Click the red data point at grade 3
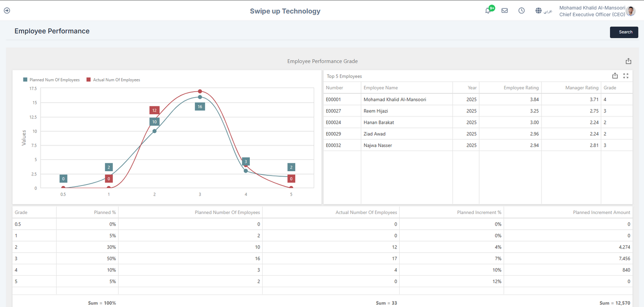This screenshot has height=307, width=644. click(x=200, y=92)
